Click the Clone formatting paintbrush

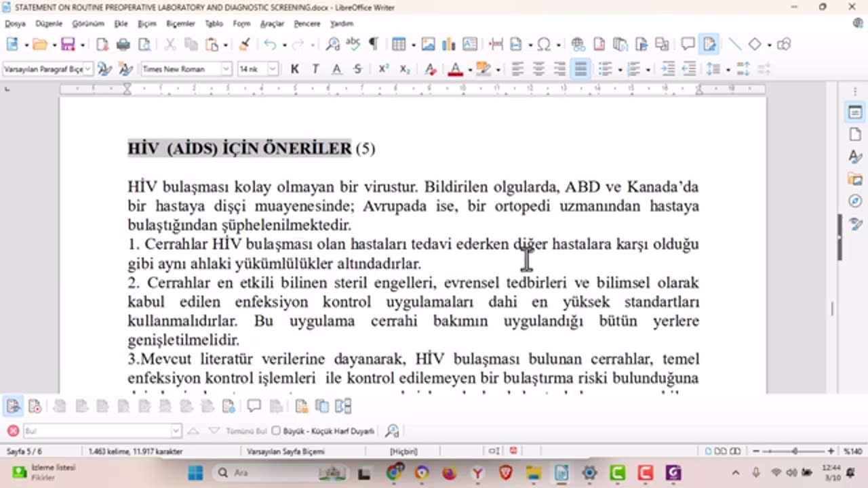point(245,45)
